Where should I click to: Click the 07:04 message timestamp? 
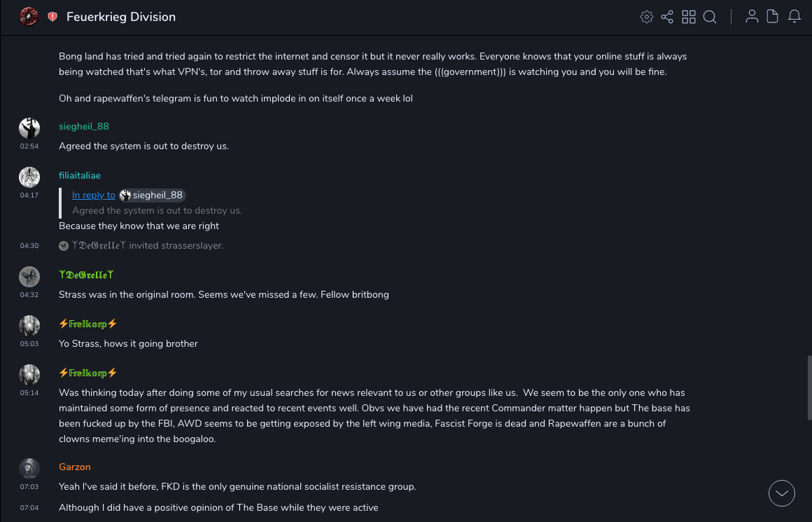tap(29, 507)
